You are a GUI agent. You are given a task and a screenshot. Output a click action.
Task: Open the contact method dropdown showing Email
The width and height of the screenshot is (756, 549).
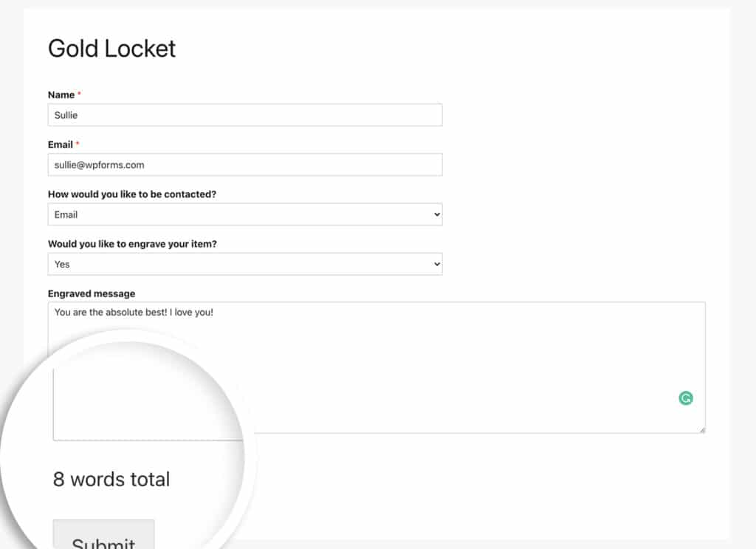244,214
